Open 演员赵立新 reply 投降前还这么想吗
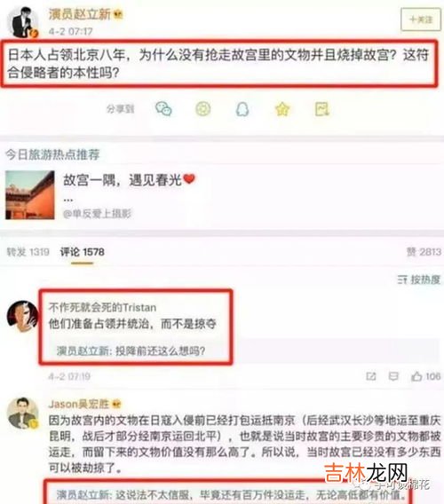Image resolution: width=444 pixels, height=504 pixels. [131, 350]
